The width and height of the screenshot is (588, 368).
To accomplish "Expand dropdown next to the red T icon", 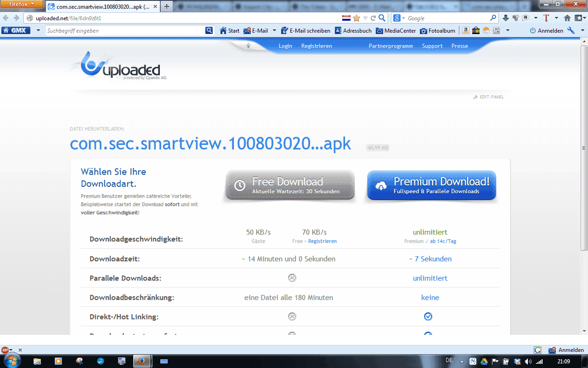I will [x=556, y=18].
